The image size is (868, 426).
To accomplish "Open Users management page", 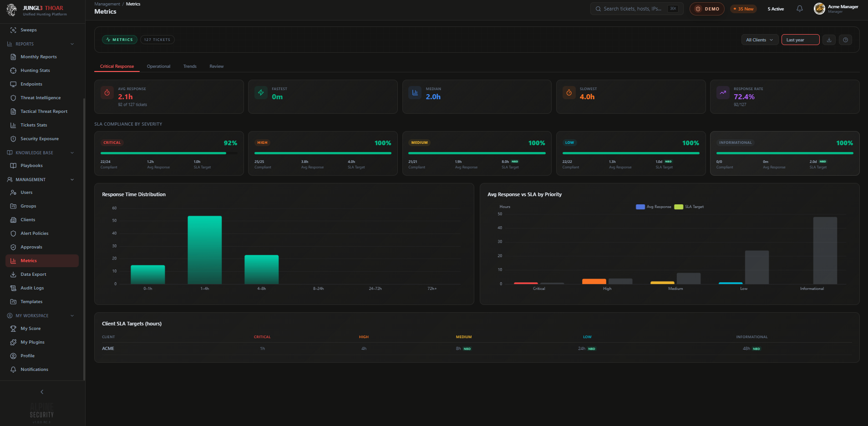I will click(42, 193).
